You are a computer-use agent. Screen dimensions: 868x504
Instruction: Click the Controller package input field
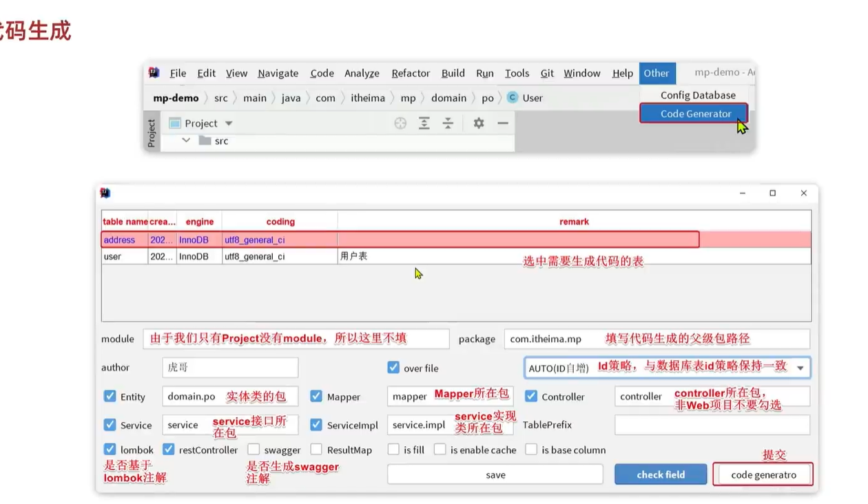pyautogui.click(x=712, y=397)
